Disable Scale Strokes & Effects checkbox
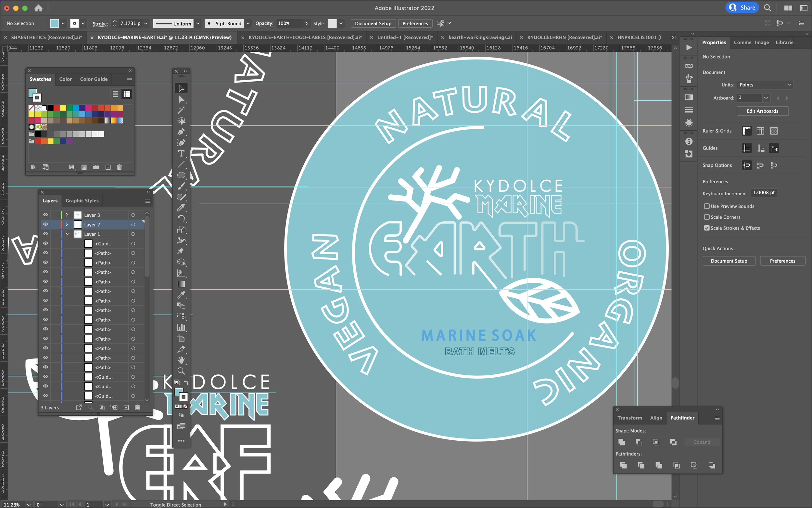This screenshot has width=812, height=508. [x=707, y=228]
